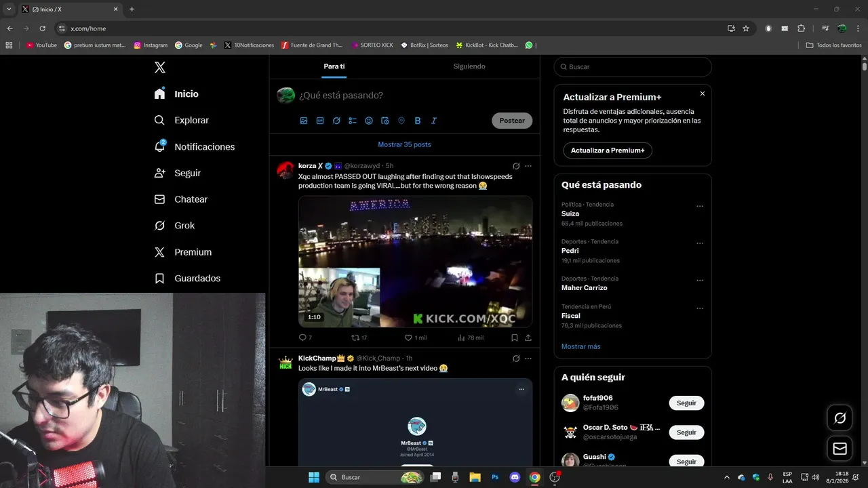Open the emoji picker in composer
Image resolution: width=868 pixels, height=488 pixels.
tap(369, 121)
